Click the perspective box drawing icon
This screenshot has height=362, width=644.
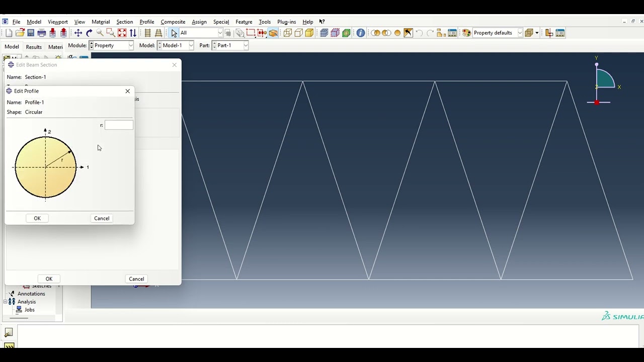click(x=528, y=33)
